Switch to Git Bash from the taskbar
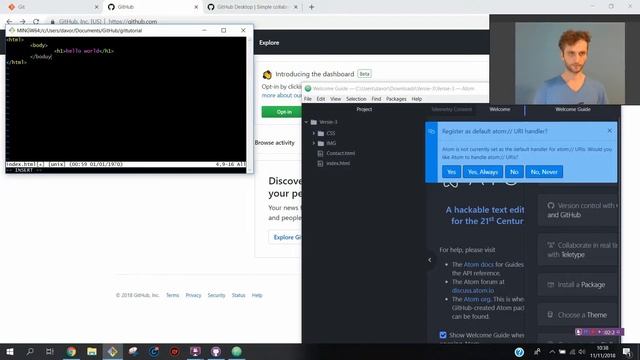This screenshot has width=640, height=360. (113, 351)
